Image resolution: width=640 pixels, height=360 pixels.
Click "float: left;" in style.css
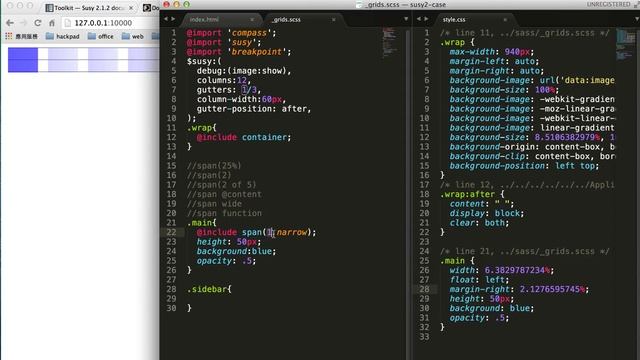[x=479, y=280]
